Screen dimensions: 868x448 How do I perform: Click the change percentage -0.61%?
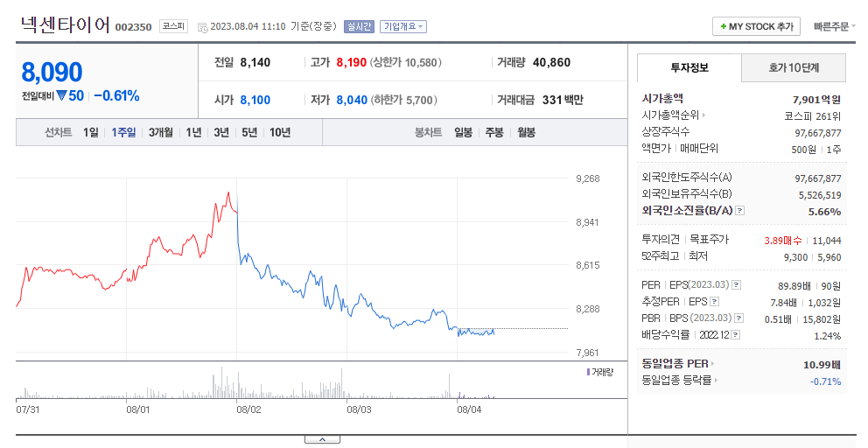pos(116,95)
